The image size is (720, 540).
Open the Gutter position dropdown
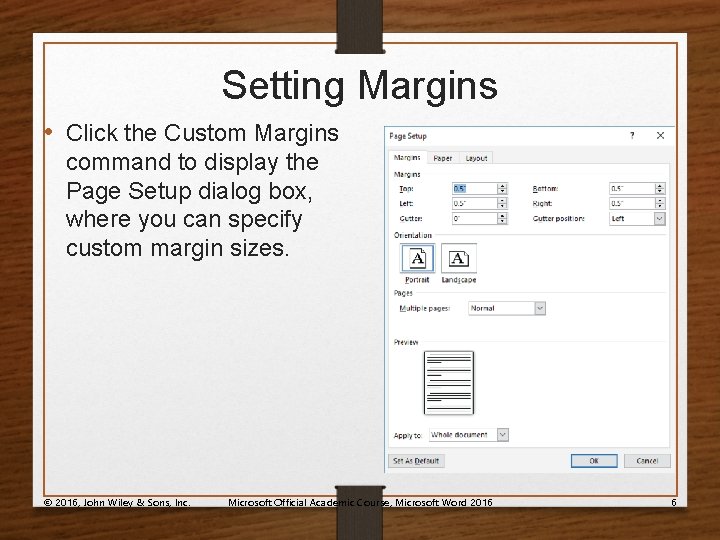[659, 219]
